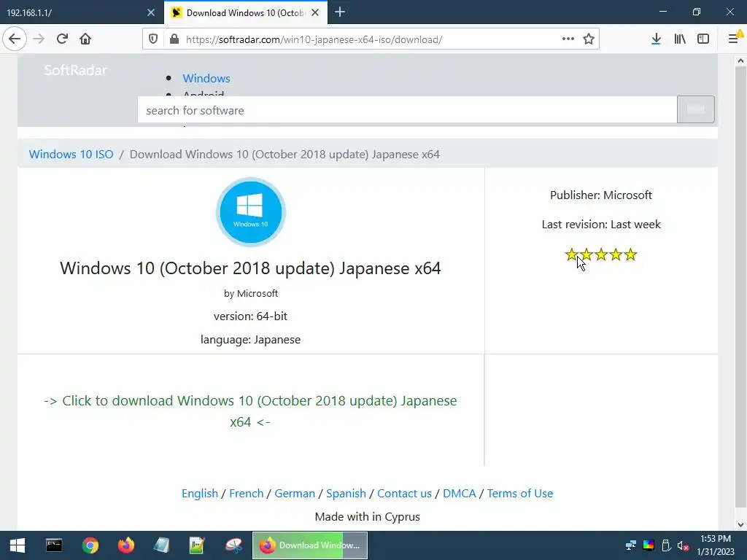
Task: Open the taskbar clock and date
Action: click(716, 545)
